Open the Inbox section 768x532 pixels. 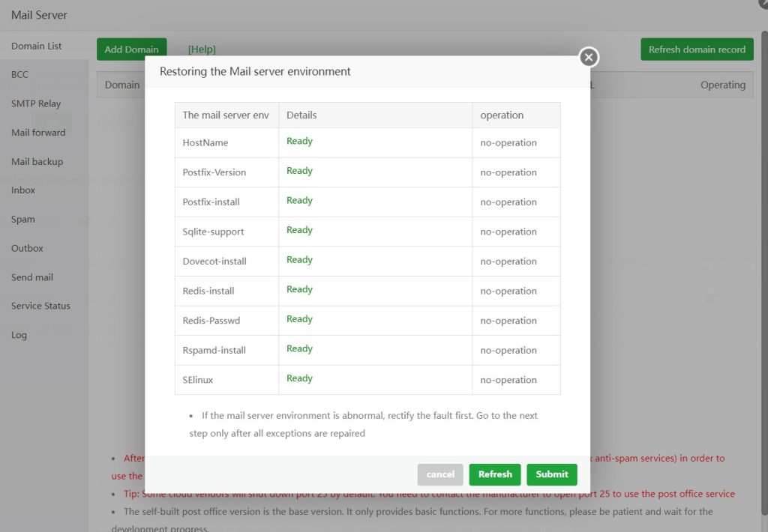[x=23, y=190]
